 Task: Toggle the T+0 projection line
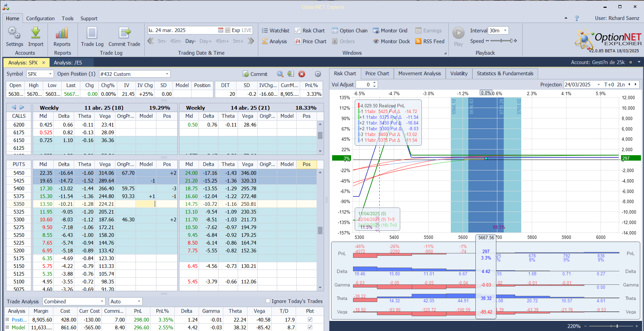point(609,85)
